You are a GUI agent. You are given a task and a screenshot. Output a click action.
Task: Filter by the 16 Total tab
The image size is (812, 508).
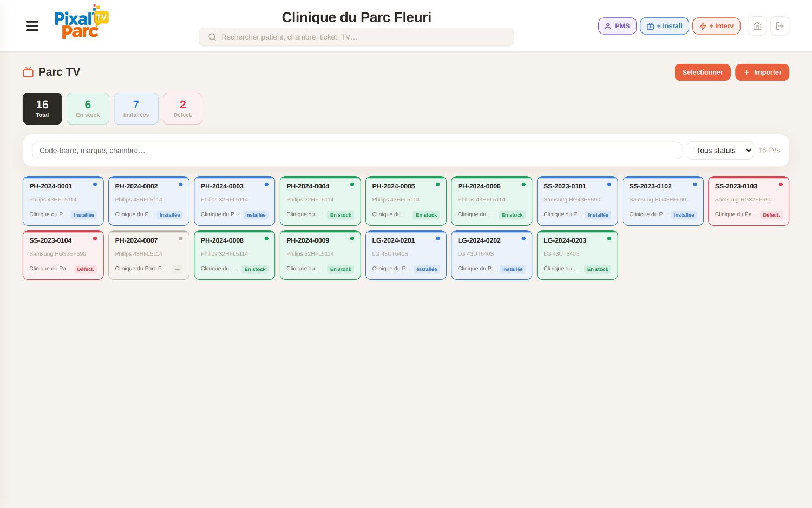[42, 108]
